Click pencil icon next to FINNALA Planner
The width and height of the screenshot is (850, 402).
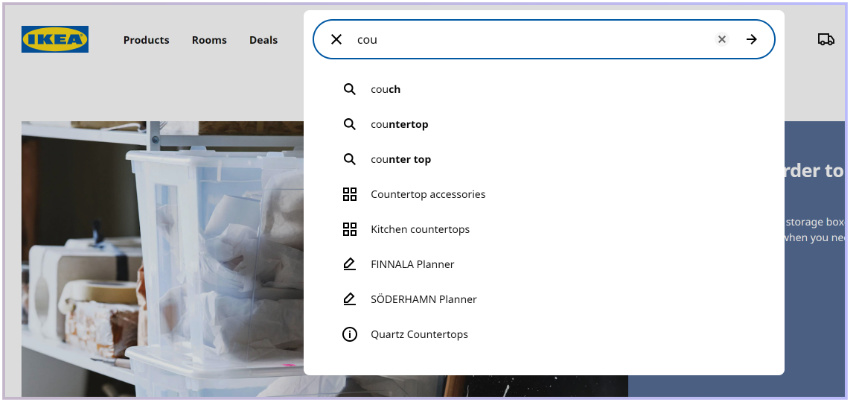coord(349,264)
